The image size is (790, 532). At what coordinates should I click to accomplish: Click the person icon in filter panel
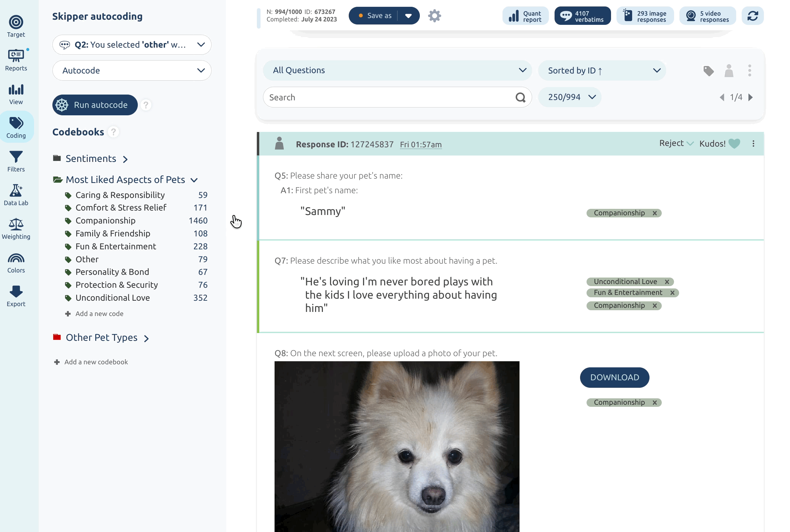(x=729, y=71)
